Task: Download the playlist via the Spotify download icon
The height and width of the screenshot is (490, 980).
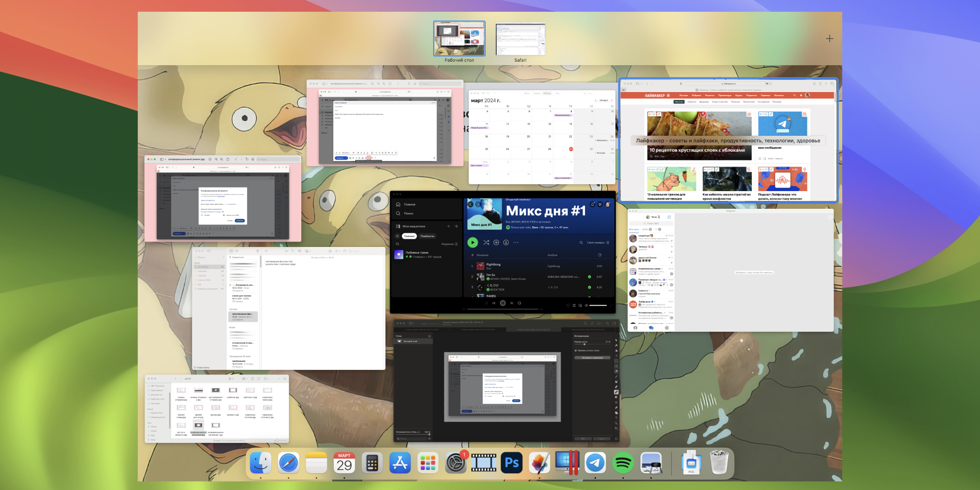Action: click(506, 243)
